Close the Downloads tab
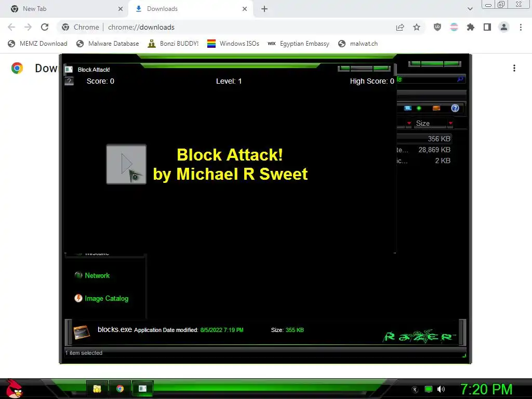The image size is (532, 399). (x=245, y=9)
